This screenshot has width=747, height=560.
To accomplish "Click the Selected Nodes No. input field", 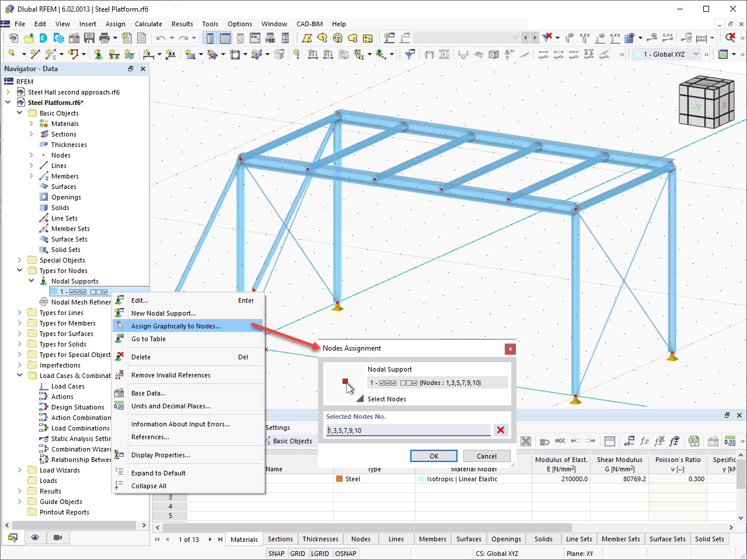I will 409,430.
